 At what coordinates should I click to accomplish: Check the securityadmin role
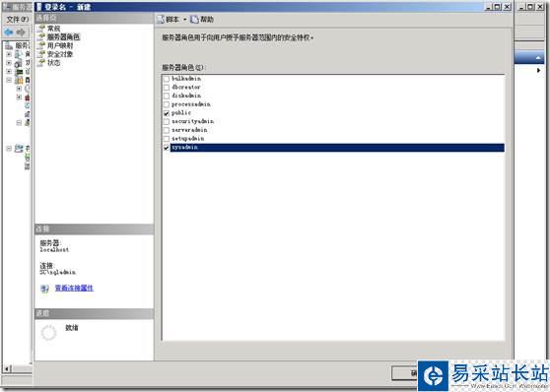(167, 122)
